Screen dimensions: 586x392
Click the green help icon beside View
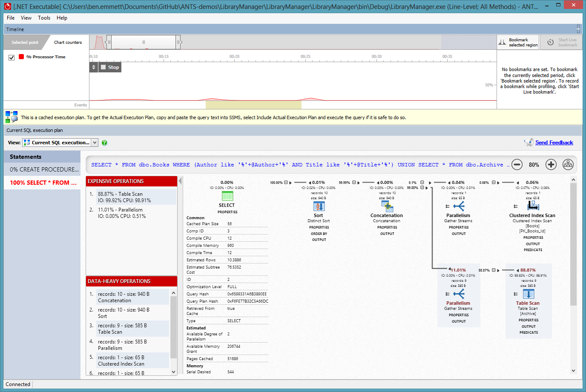tap(104, 143)
